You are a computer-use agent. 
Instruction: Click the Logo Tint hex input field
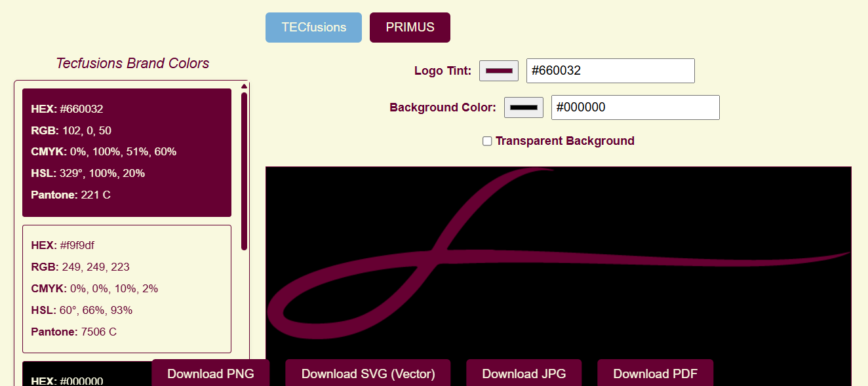point(610,71)
